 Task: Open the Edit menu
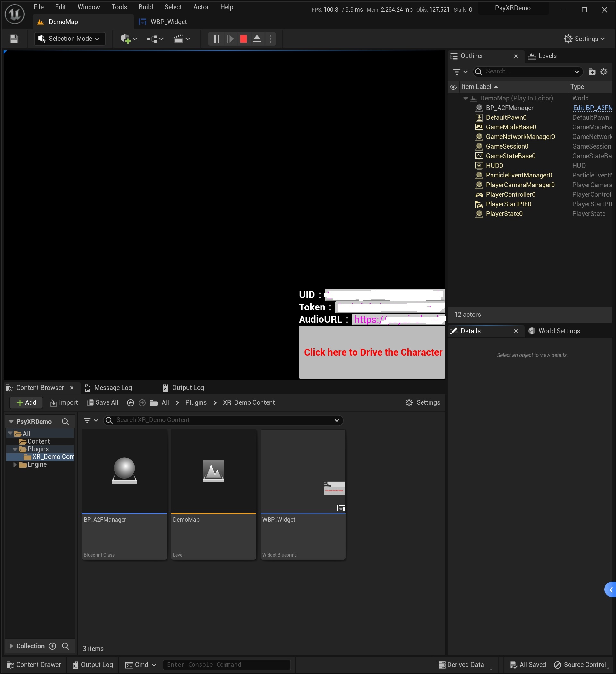(x=61, y=7)
